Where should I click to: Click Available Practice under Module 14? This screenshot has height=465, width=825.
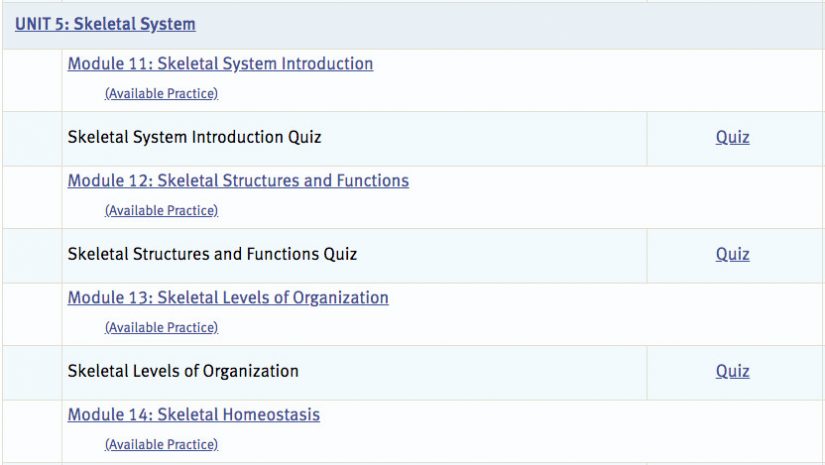[161, 445]
